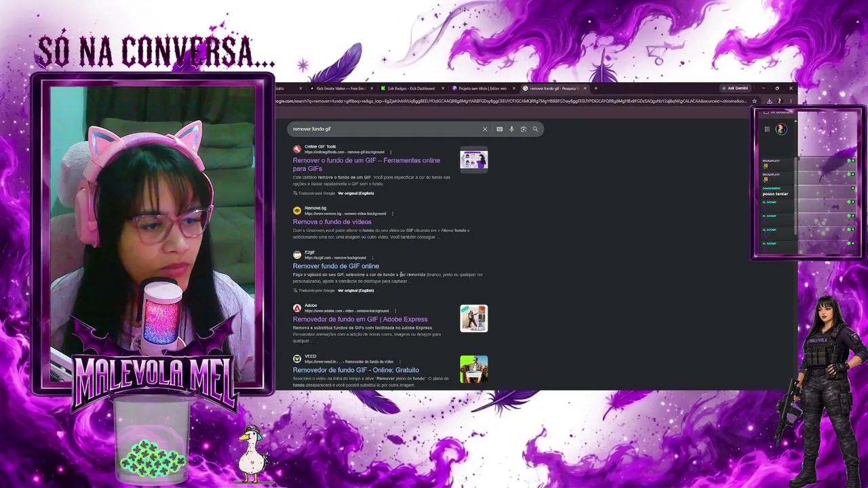Click the VEED result favicon
The width and height of the screenshot is (868, 488).
pos(297,359)
